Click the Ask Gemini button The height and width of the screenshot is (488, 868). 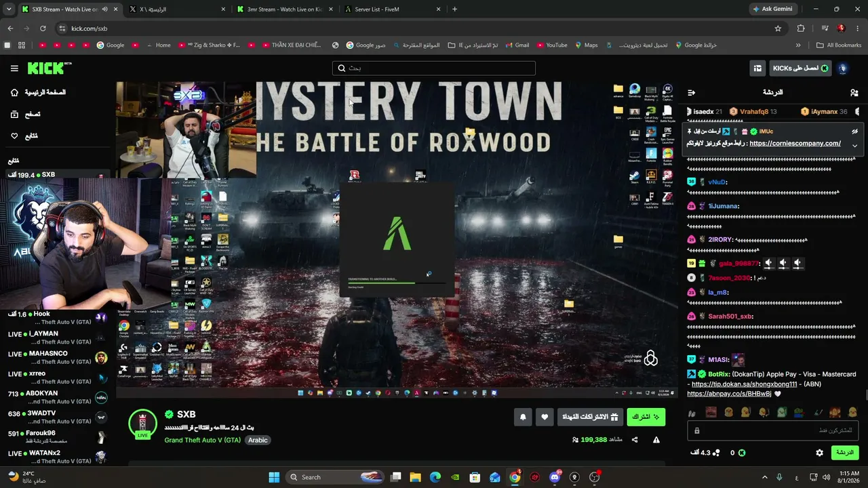click(x=772, y=9)
